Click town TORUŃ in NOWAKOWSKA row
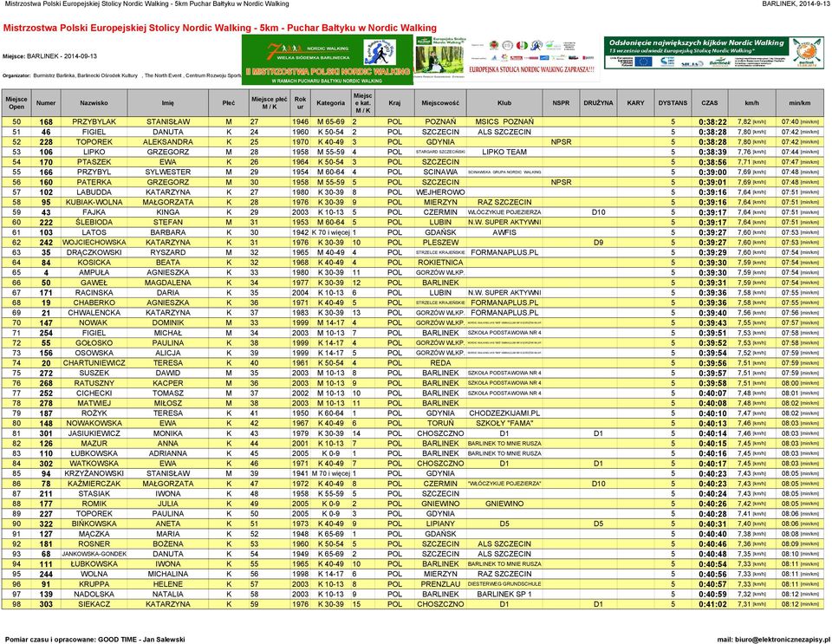 click(440, 425)
